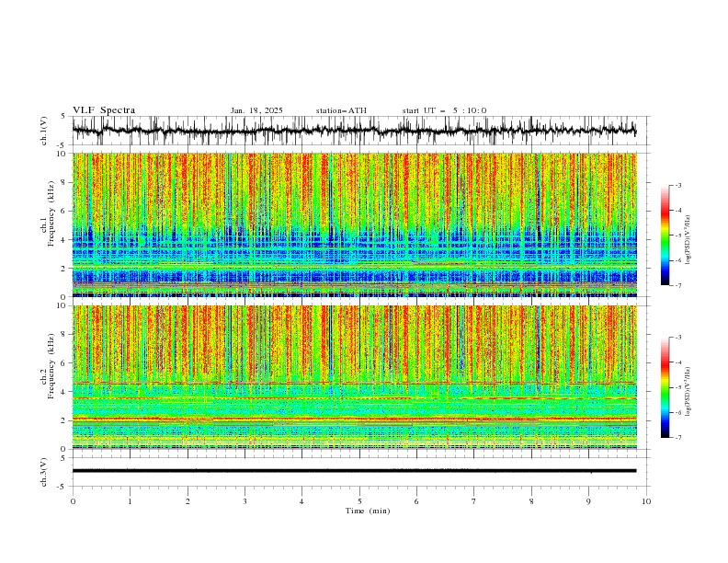The height and width of the screenshot is (563, 728).
Task: Click time axis tick label "4"
Action: coord(301,501)
